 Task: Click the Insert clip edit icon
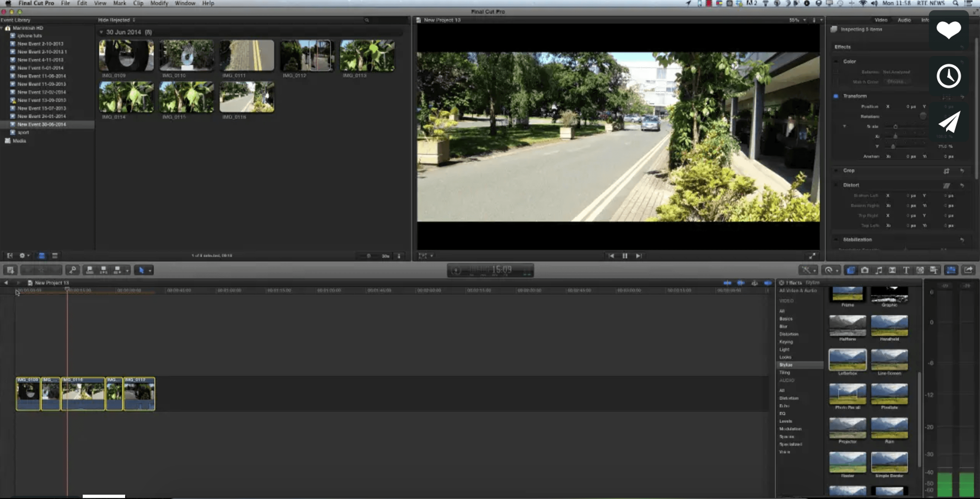(x=104, y=270)
